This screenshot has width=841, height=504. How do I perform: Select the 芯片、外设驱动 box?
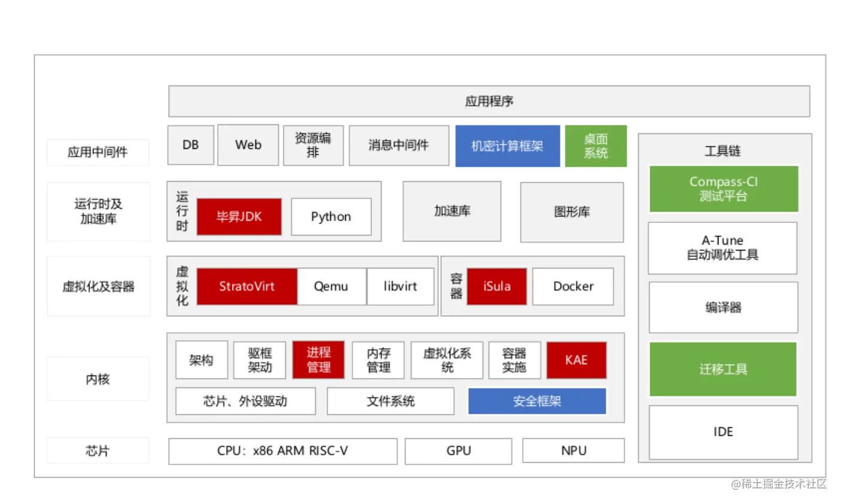[x=245, y=401]
